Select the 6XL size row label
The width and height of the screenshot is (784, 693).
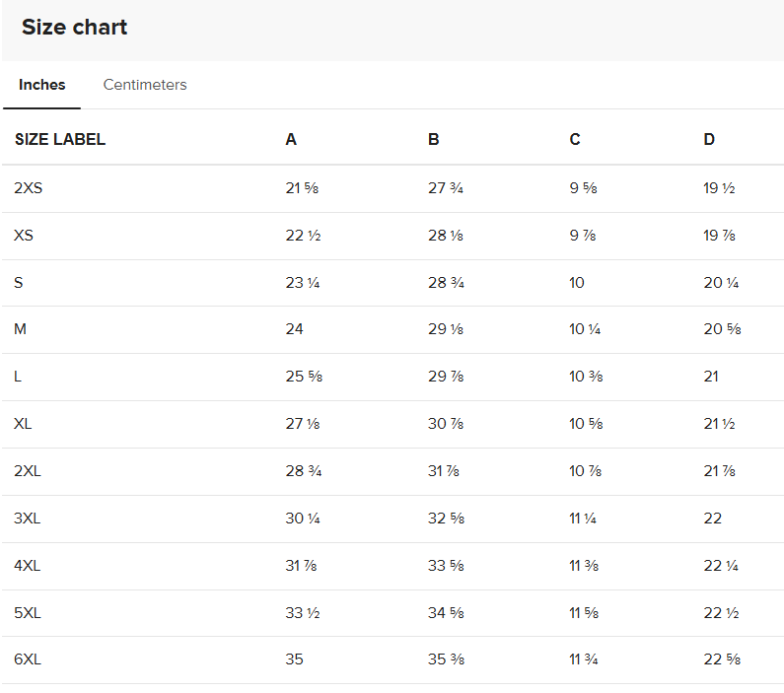tap(29, 659)
